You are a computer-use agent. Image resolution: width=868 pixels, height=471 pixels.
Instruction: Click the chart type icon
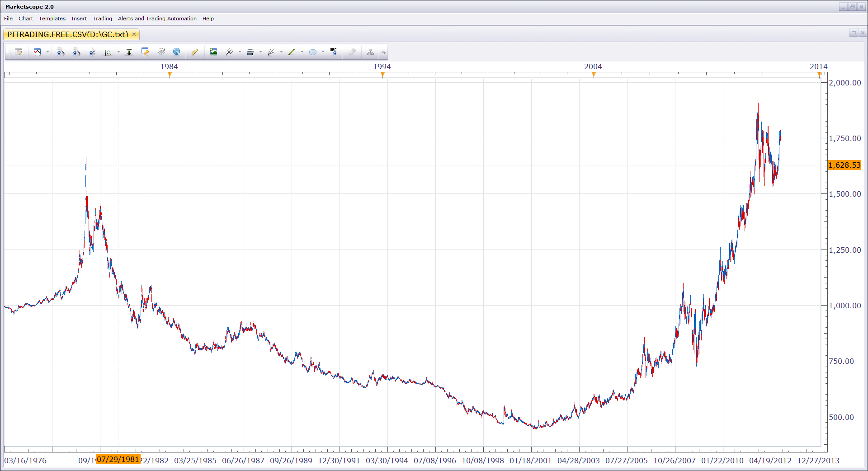(x=38, y=52)
